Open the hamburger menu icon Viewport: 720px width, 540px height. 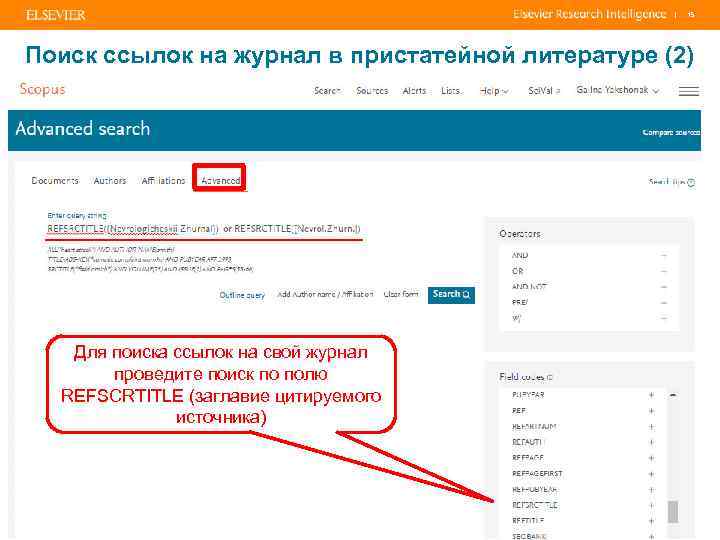pos(689,91)
